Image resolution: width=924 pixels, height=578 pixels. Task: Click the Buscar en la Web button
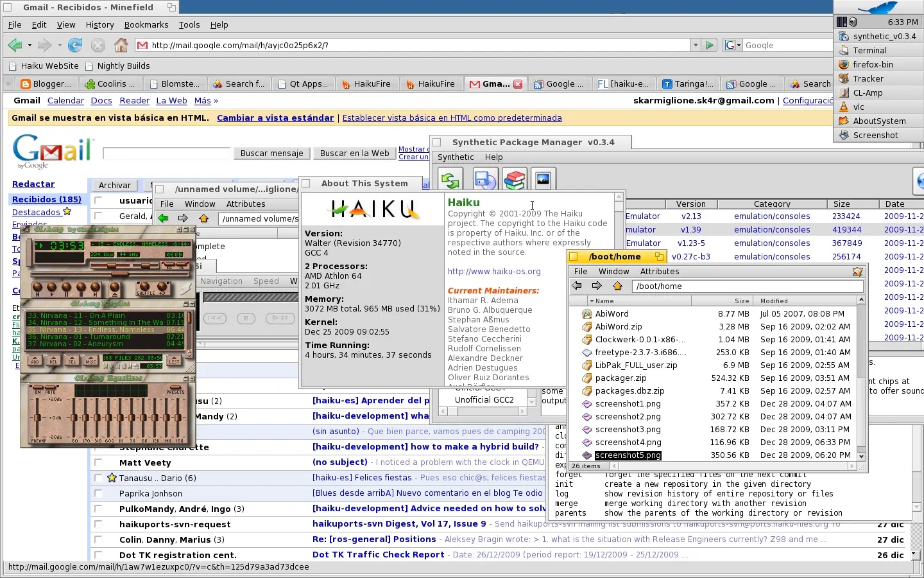354,153
